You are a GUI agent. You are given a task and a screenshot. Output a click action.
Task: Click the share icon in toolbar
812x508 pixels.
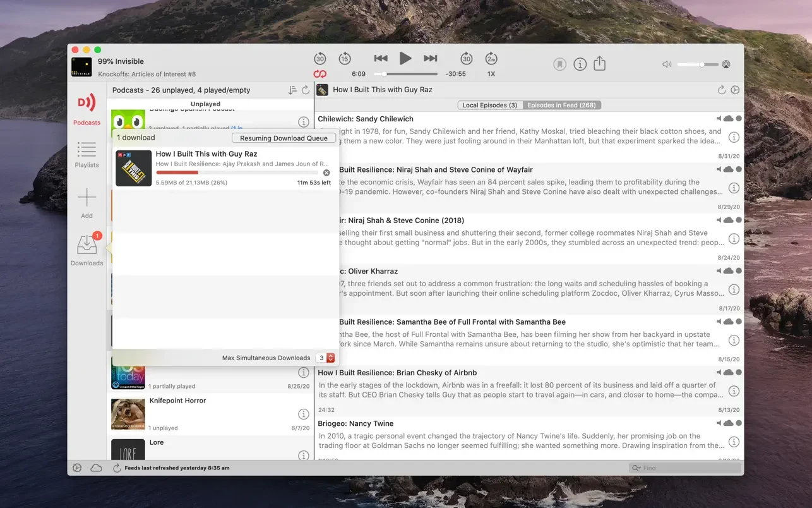(599, 64)
